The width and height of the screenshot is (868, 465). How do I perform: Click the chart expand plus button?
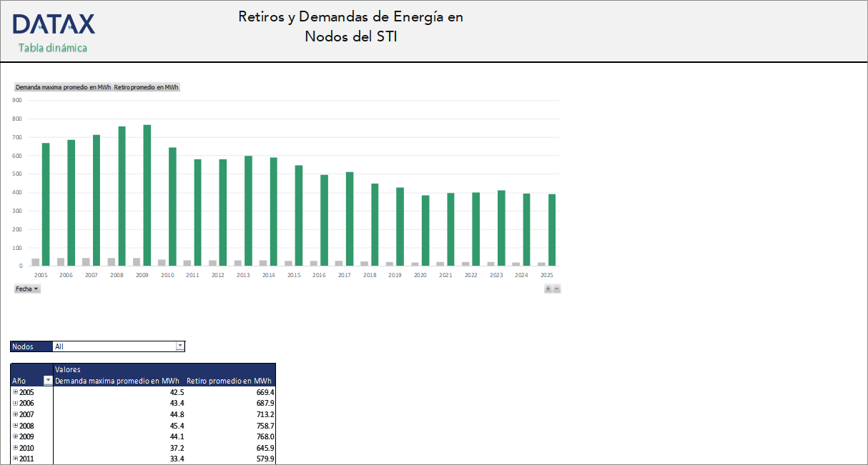coord(548,289)
